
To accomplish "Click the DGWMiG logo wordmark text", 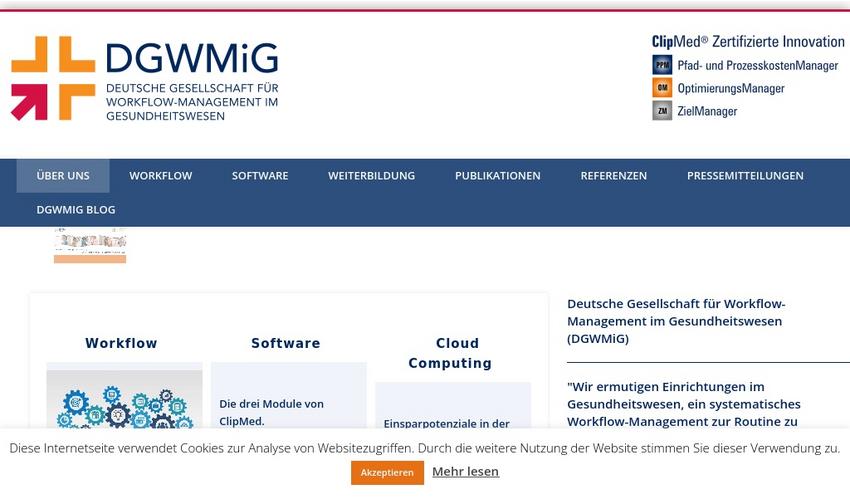I will (x=192, y=58).
